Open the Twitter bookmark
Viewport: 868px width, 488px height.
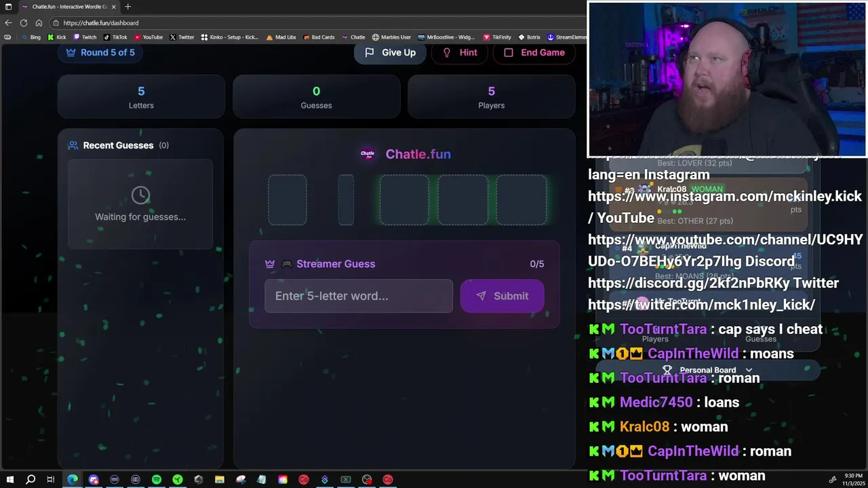pyautogui.click(x=182, y=37)
